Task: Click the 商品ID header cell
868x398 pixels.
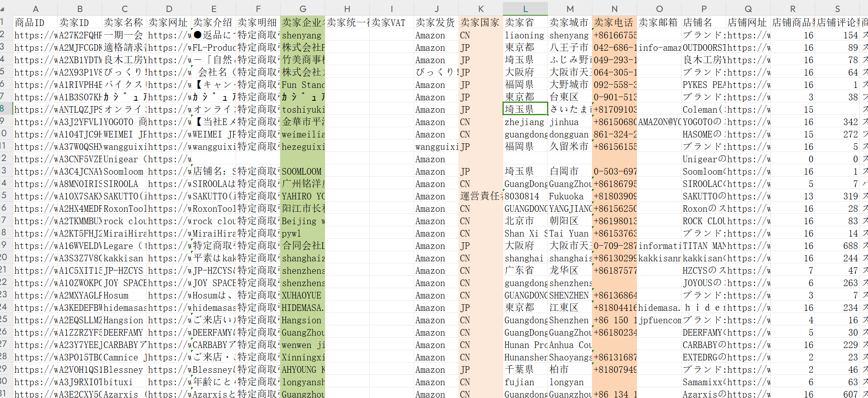Action: [x=35, y=23]
